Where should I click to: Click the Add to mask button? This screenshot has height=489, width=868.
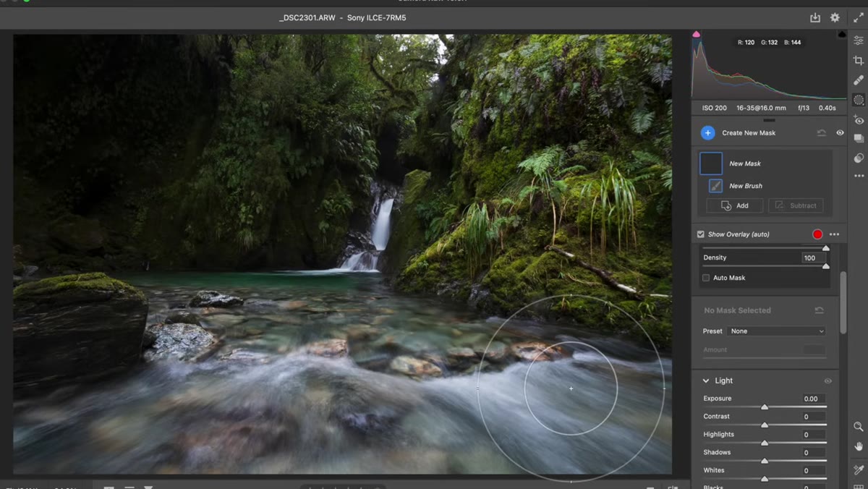[734, 205]
